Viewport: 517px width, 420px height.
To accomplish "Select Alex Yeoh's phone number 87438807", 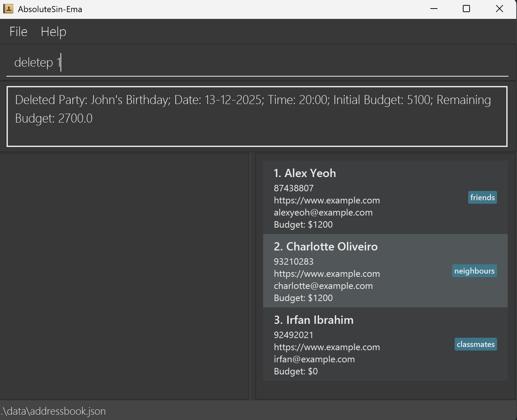I will pyautogui.click(x=293, y=188).
